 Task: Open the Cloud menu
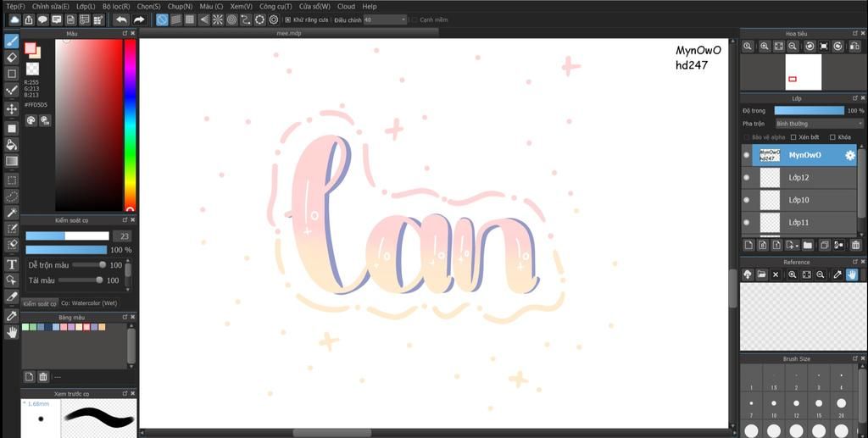(x=346, y=6)
